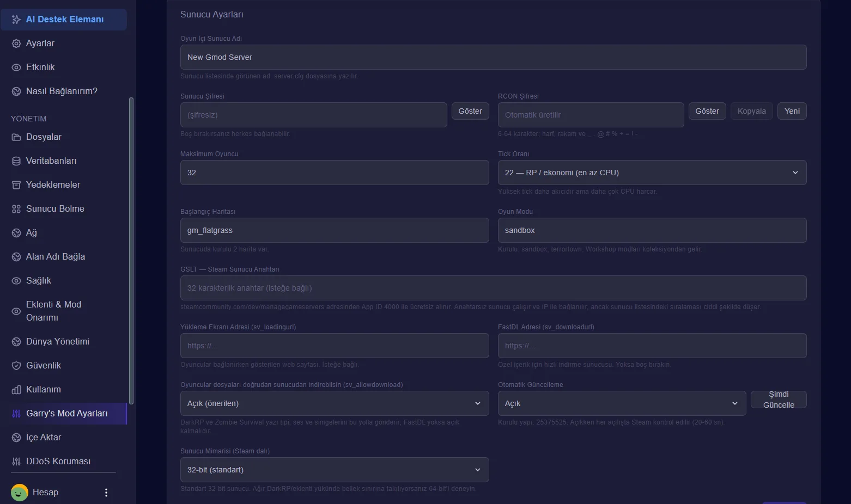This screenshot has width=851, height=504.
Task: Click the Oyun Modu field
Action: coord(652,230)
